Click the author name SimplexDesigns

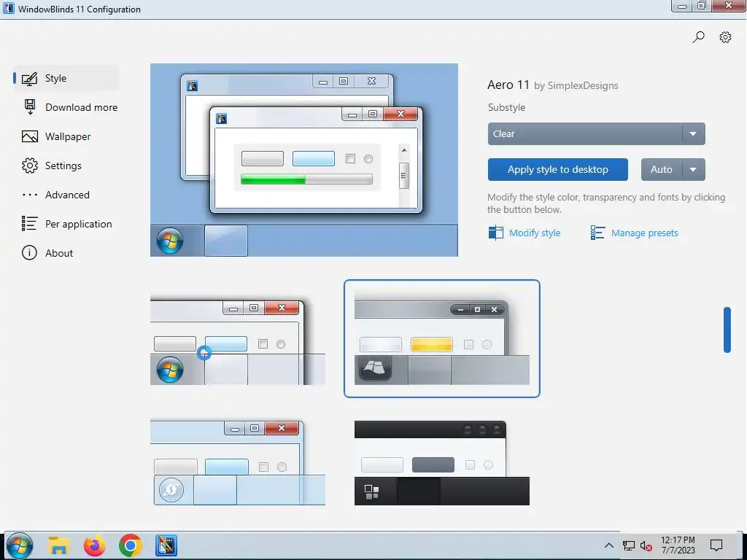click(x=583, y=86)
